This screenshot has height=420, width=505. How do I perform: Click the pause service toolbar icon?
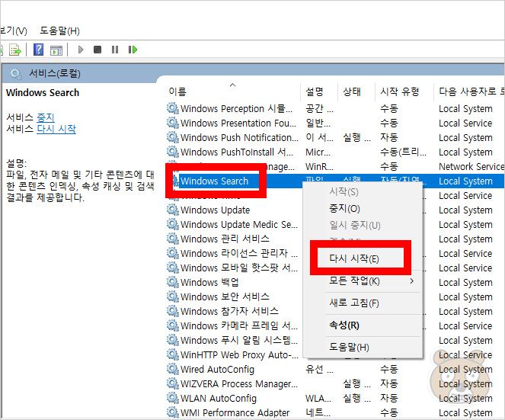point(115,50)
